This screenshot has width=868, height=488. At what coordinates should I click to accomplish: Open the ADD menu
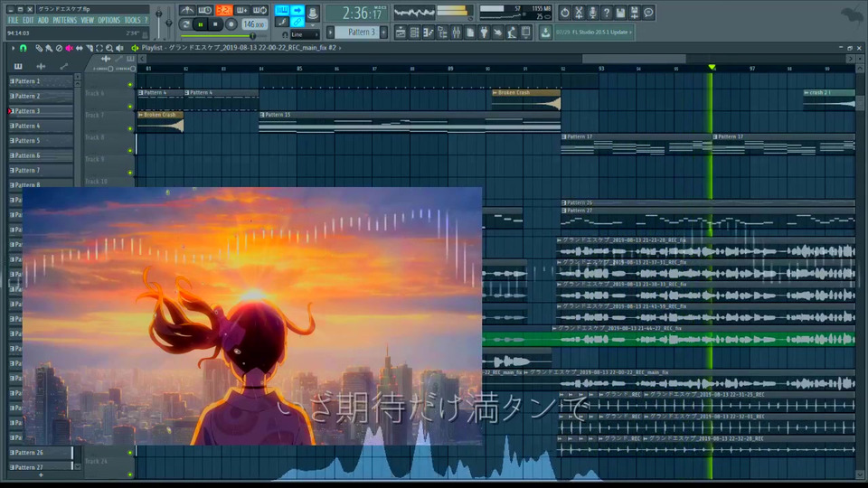(42, 20)
